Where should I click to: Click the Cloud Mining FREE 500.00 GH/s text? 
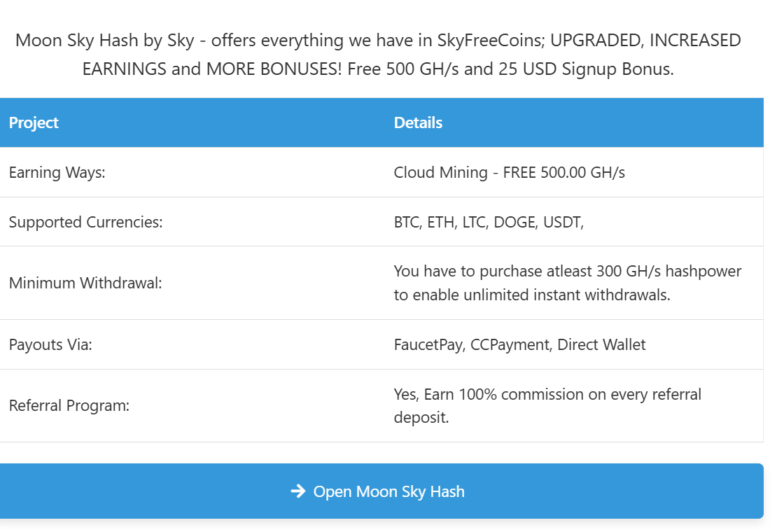[x=509, y=172]
